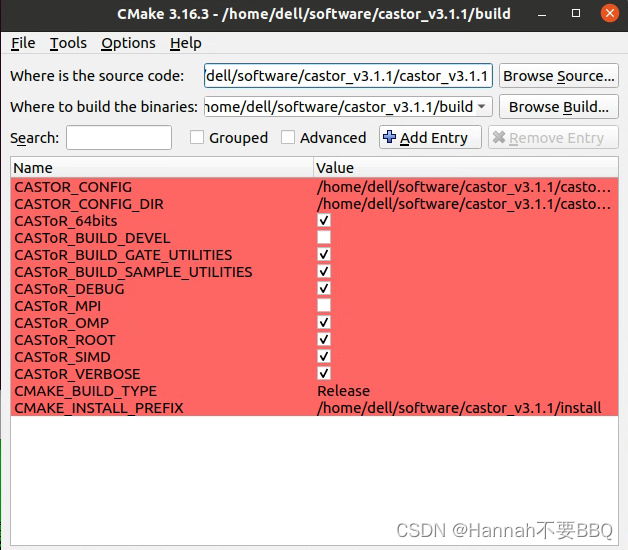Uncheck the CASToR_BUILD_GATE_UTILITIES option
This screenshot has height=550, width=628.
pyautogui.click(x=324, y=254)
